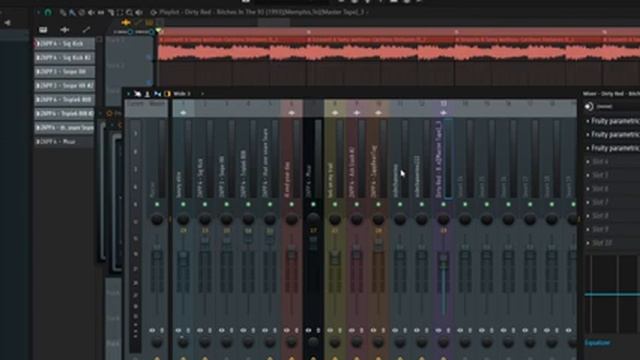Click the browser back arrow on left
This screenshot has width=640, height=360.
(7, 23)
